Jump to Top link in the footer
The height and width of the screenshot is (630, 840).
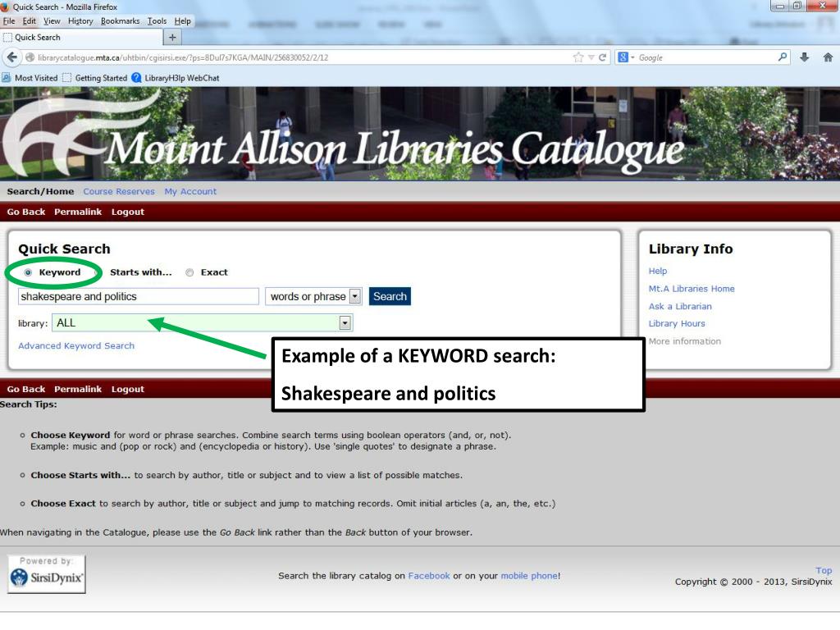pos(824,570)
